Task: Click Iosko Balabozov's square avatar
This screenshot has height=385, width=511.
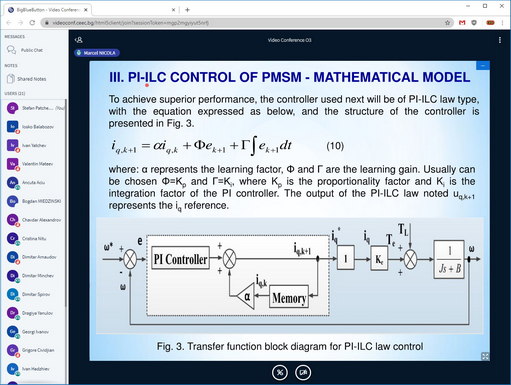Action: pos(12,127)
